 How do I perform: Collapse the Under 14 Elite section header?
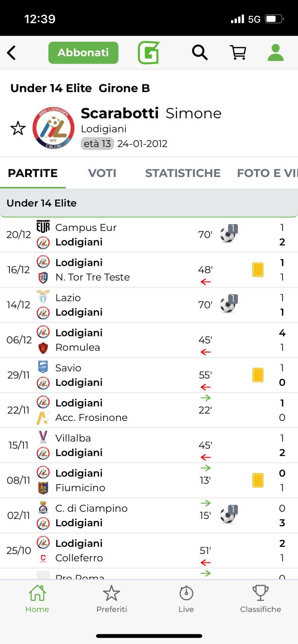pos(149,203)
